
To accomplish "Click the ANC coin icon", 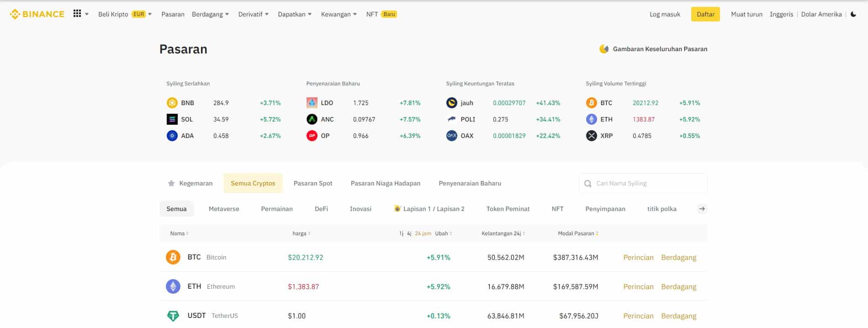I will click(x=312, y=119).
